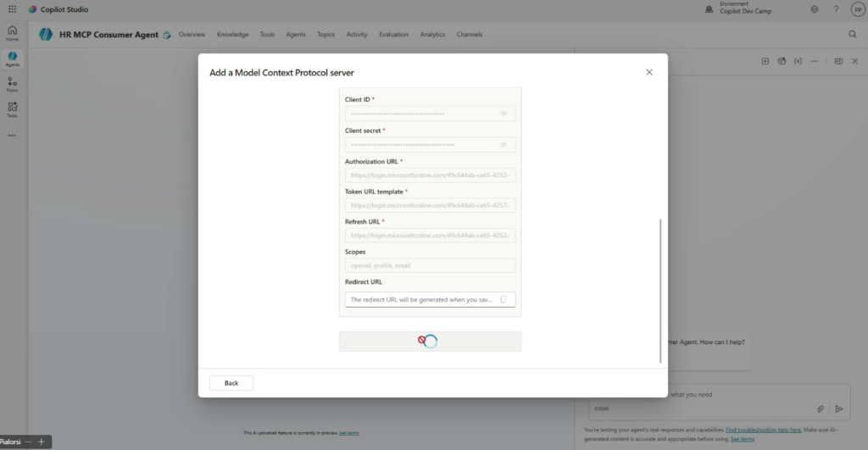
Task: Reveal the Client ID value
Action: tap(504, 114)
